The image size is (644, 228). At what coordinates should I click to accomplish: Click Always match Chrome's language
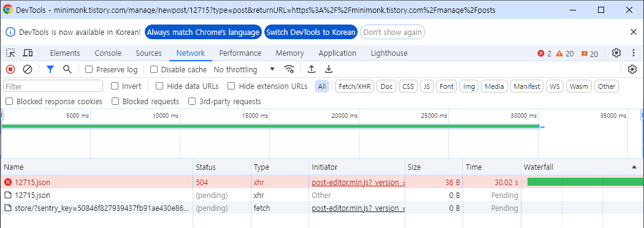(203, 32)
